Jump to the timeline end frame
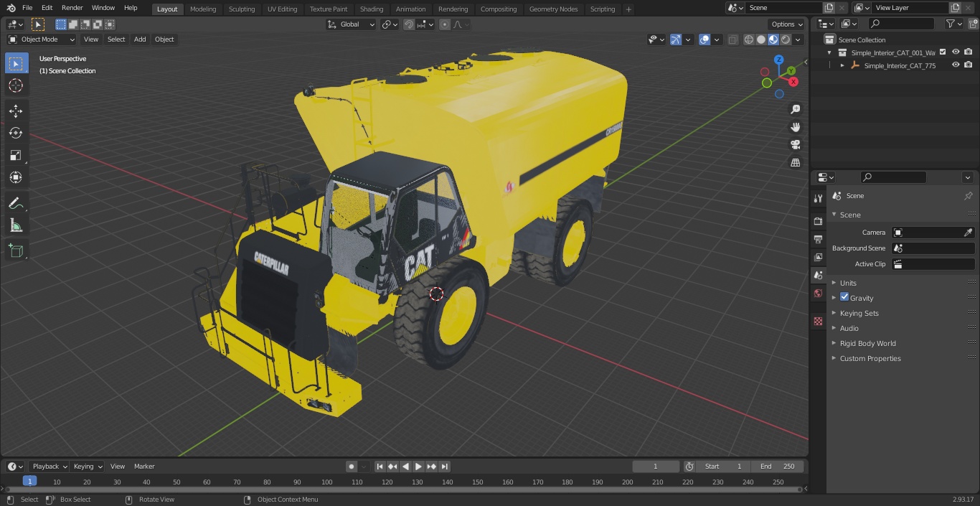 [444, 467]
